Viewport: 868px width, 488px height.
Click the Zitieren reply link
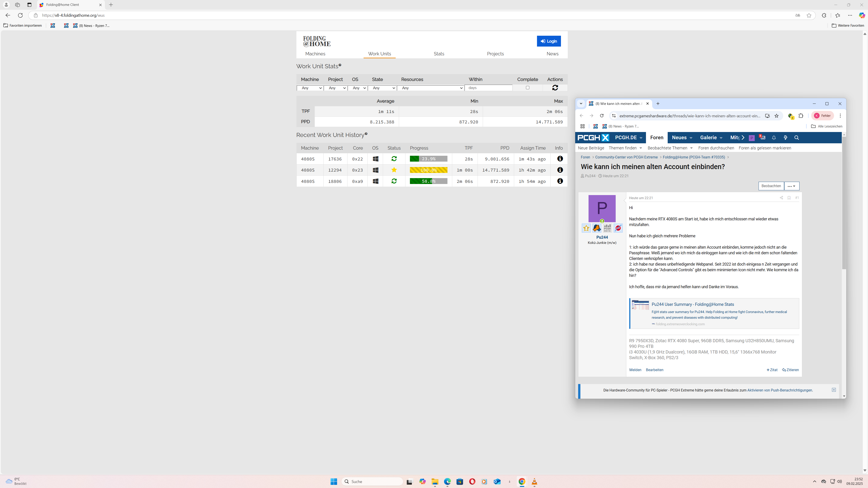(x=790, y=370)
